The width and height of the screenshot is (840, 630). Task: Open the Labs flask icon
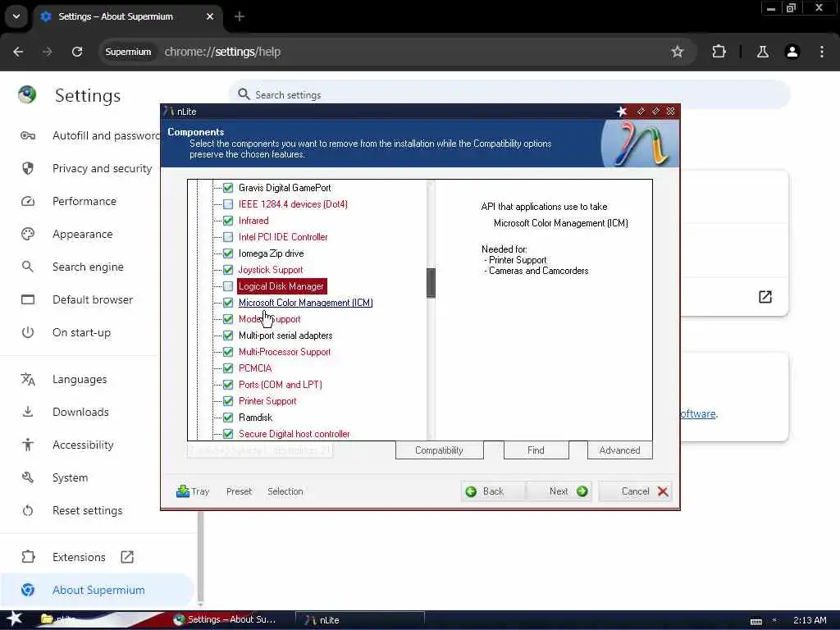pos(762,52)
